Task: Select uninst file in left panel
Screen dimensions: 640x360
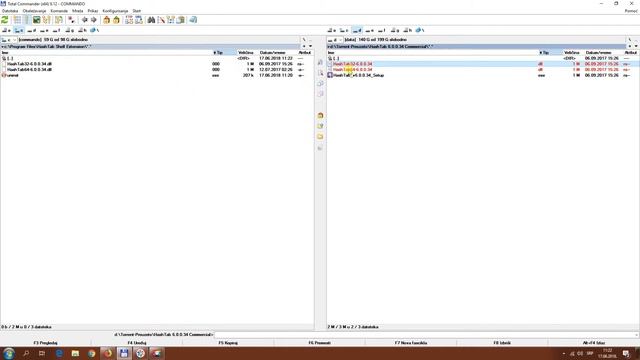Action: pos(13,76)
